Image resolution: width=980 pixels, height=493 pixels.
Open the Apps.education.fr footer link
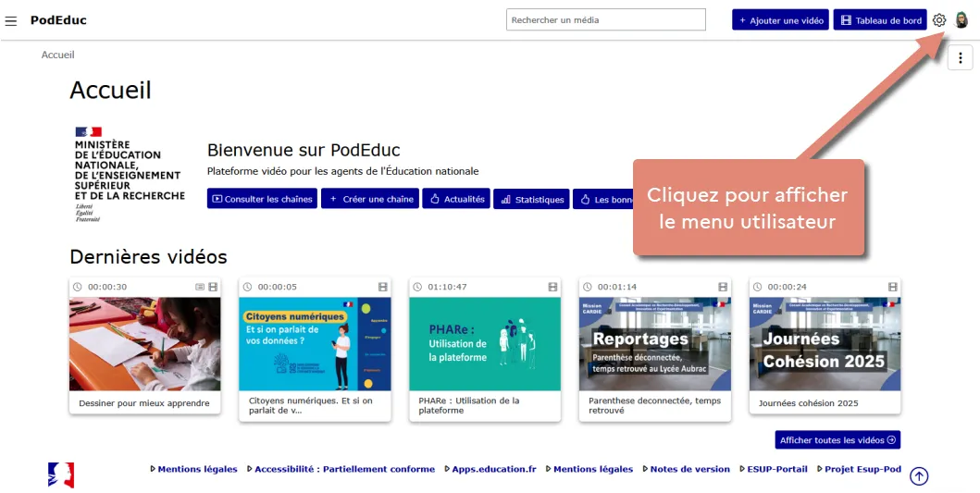click(494, 469)
